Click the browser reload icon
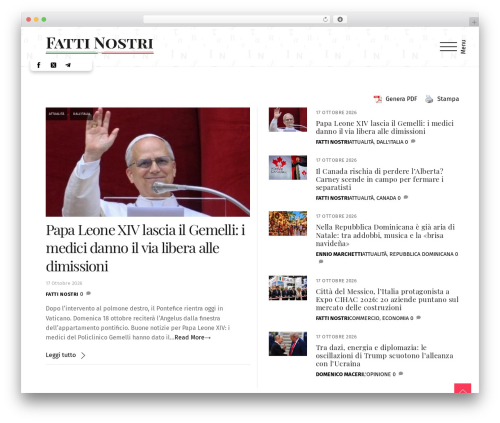500x423 pixels. [325, 20]
